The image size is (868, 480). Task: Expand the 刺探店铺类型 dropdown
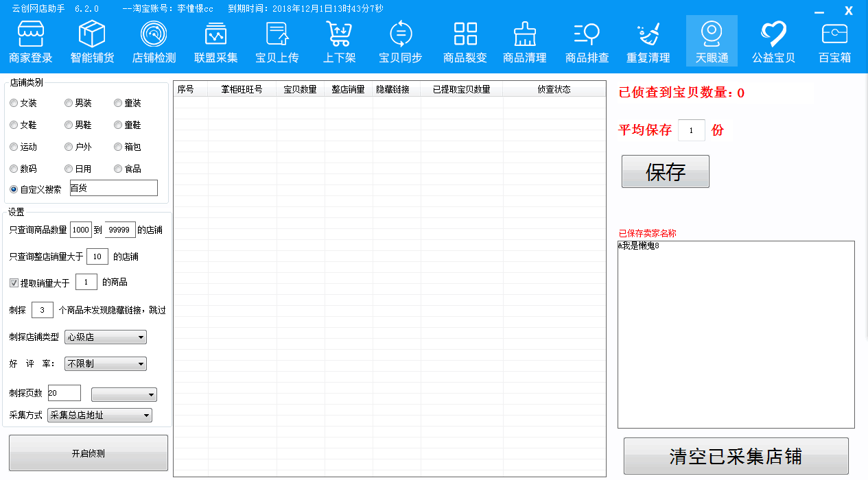click(x=106, y=337)
